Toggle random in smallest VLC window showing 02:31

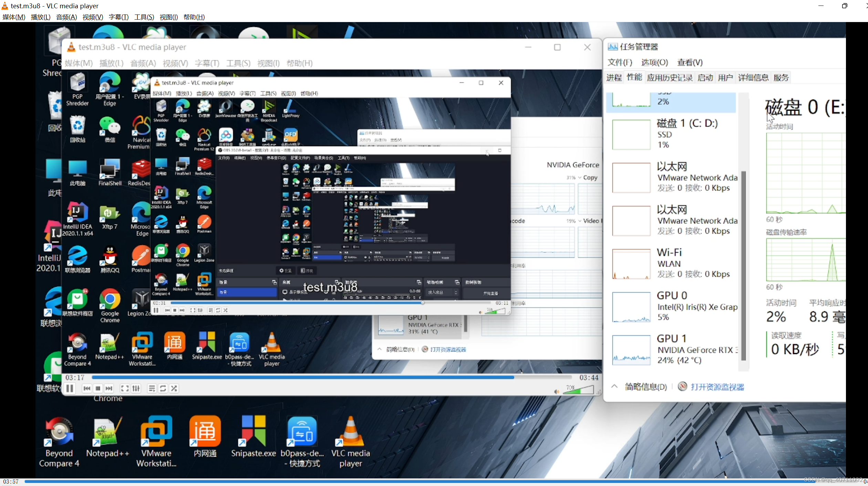[225, 310]
